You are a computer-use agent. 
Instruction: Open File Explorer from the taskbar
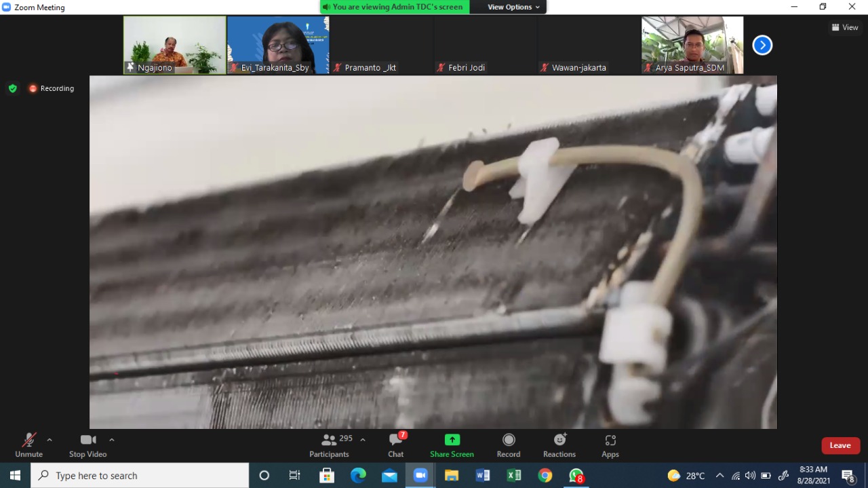[452, 475]
